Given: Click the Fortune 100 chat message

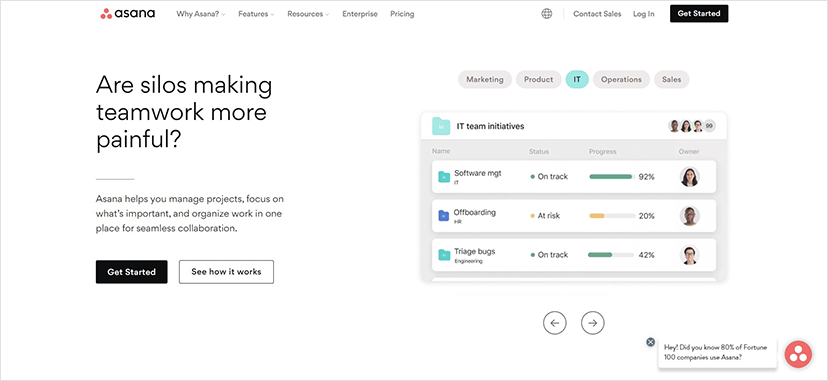Looking at the screenshot, I should [717, 353].
